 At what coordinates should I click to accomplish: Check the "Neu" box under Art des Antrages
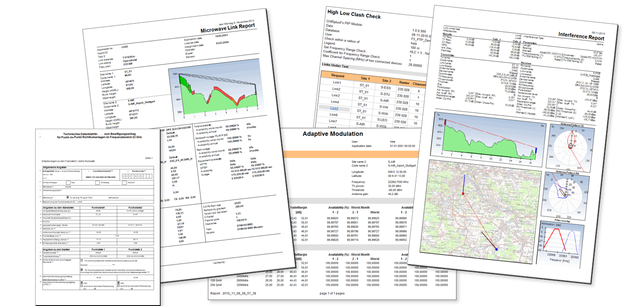68,183
